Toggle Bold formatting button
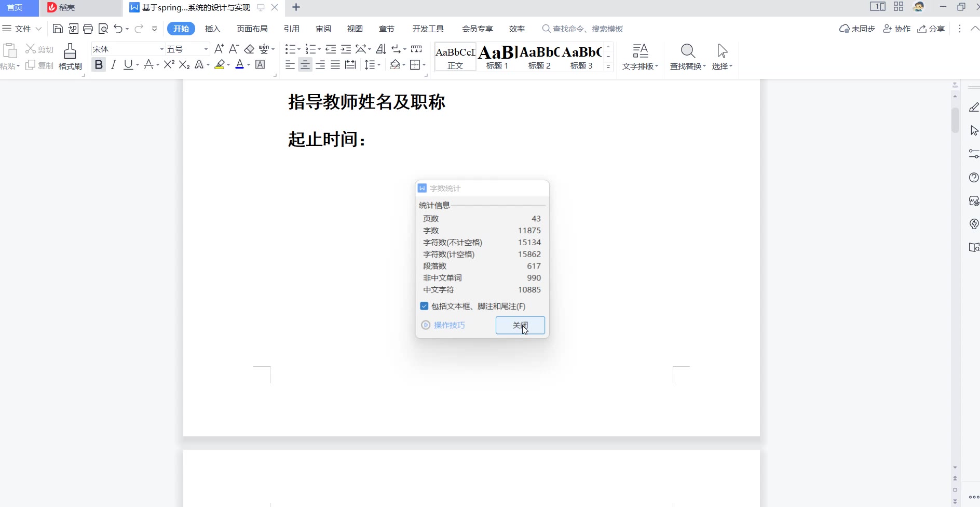Image resolution: width=980 pixels, height=507 pixels. (99, 64)
